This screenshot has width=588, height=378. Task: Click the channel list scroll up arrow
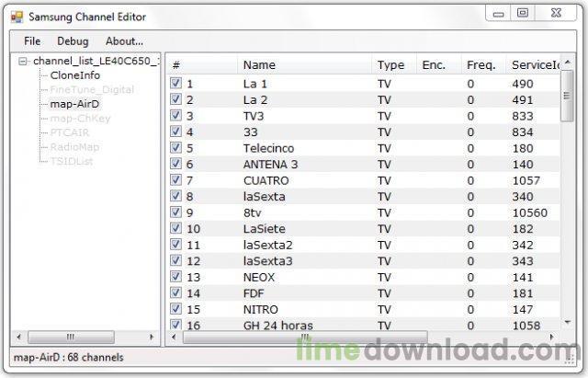(x=567, y=65)
